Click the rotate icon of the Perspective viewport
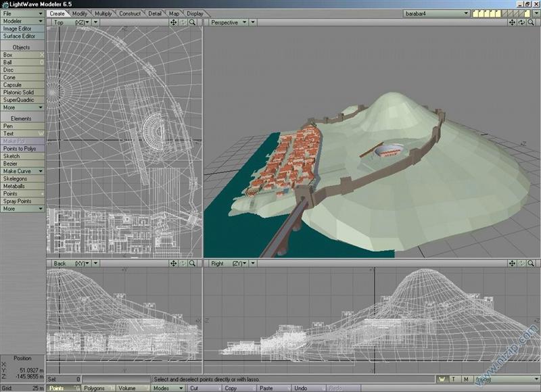This screenshot has height=392, width=541. [x=521, y=22]
